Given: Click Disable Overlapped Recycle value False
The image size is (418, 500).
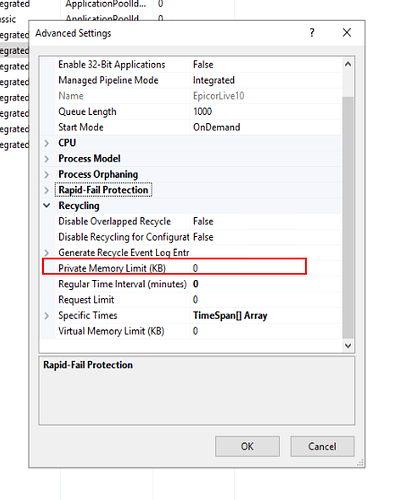Looking at the screenshot, I should [x=203, y=221].
